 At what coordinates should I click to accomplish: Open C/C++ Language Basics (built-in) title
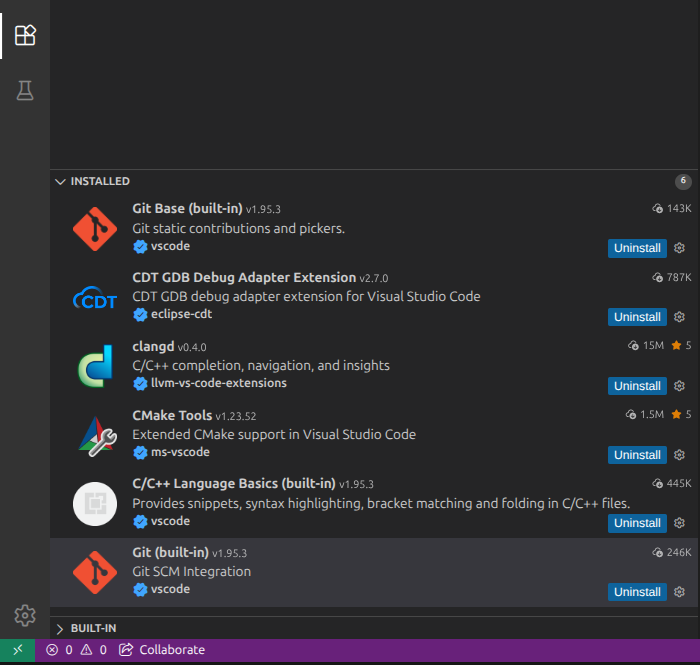[234, 484]
